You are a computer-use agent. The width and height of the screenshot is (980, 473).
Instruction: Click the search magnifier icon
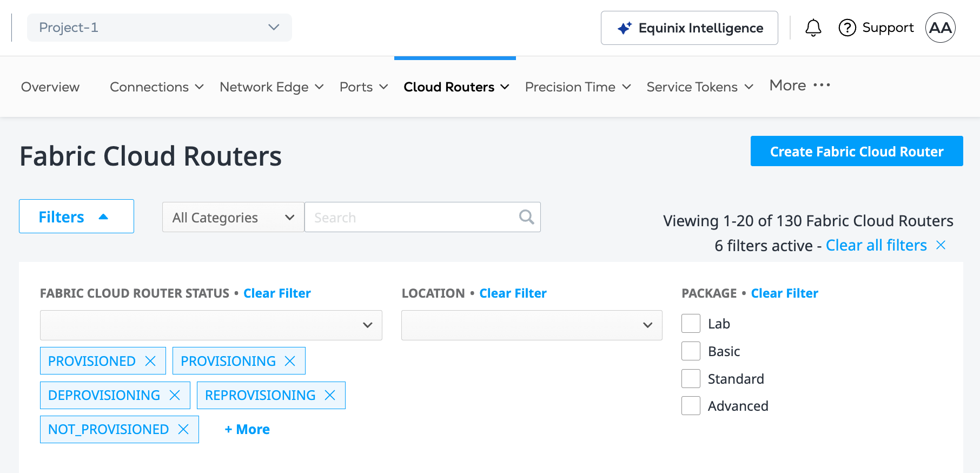point(526,217)
